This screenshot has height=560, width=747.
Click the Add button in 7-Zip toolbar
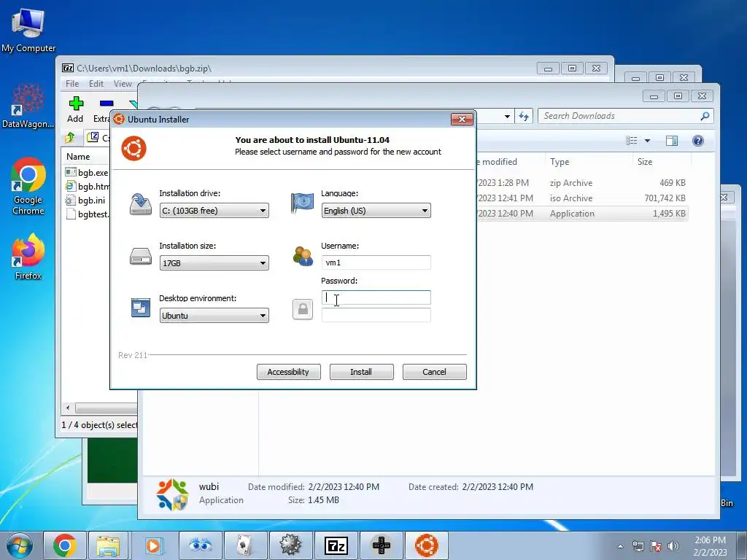75,109
